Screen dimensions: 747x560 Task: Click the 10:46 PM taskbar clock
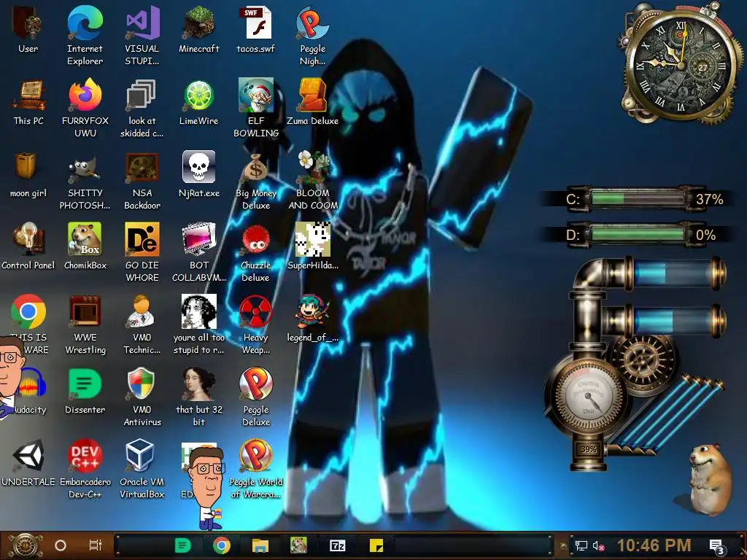pyautogui.click(x=654, y=545)
